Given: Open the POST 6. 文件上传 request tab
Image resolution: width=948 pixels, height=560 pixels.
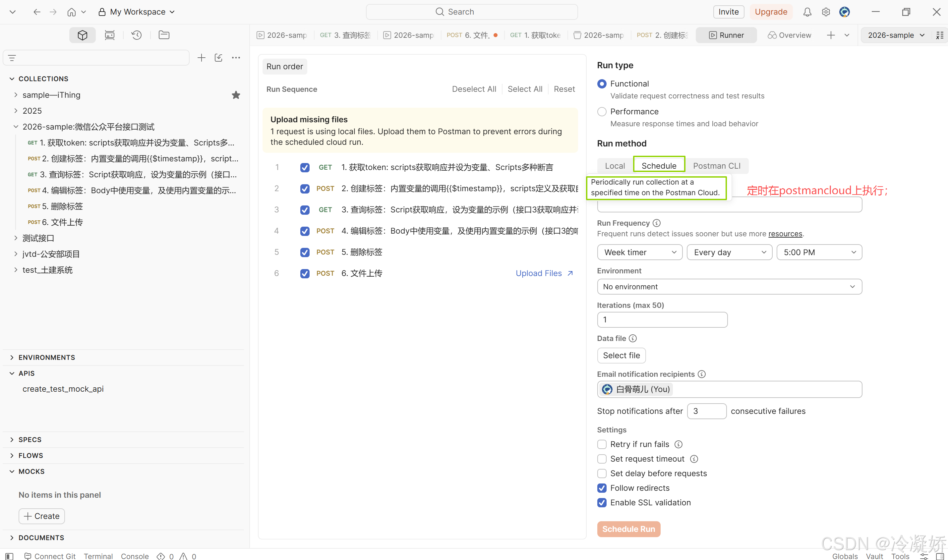Looking at the screenshot, I should 472,35.
